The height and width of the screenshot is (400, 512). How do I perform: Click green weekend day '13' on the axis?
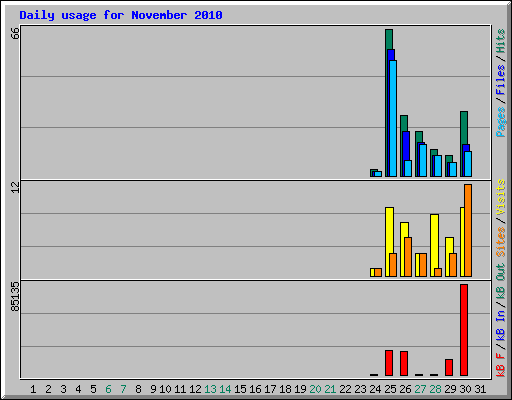tap(210, 389)
